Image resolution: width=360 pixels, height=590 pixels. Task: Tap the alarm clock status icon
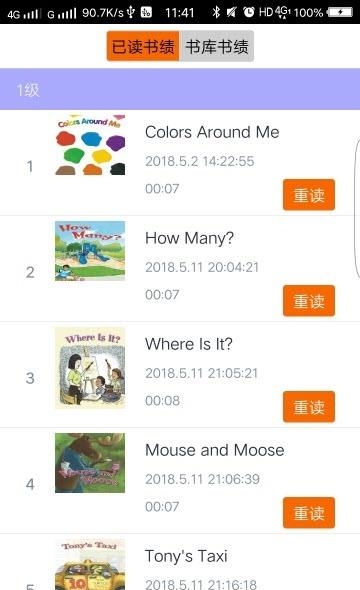pyautogui.click(x=249, y=12)
